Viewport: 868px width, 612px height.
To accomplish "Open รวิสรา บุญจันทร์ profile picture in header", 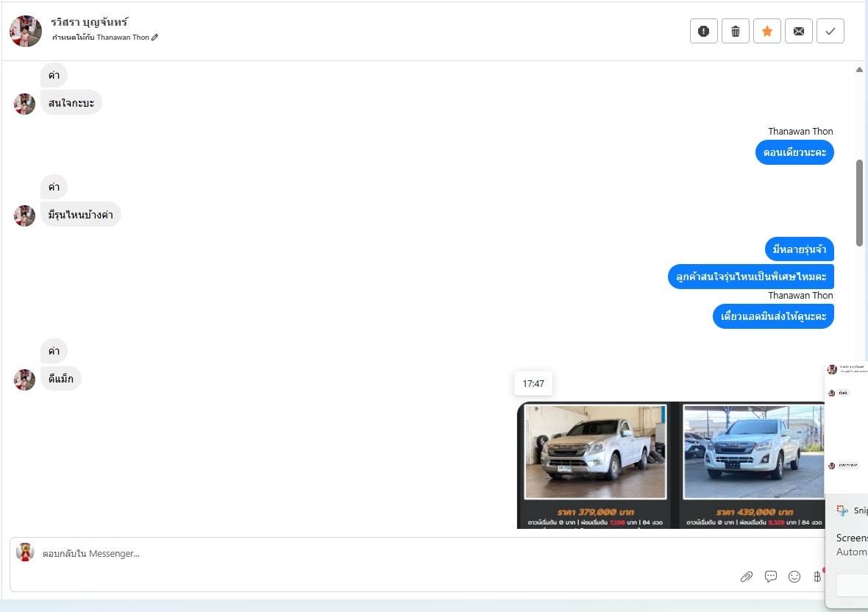I will pyautogui.click(x=26, y=31).
